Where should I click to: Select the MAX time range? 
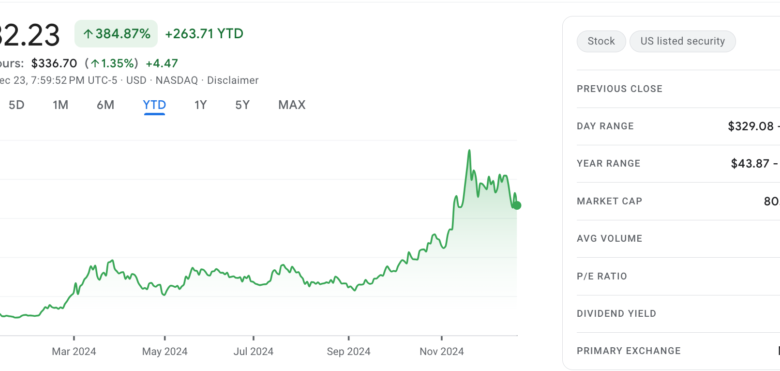tap(292, 105)
